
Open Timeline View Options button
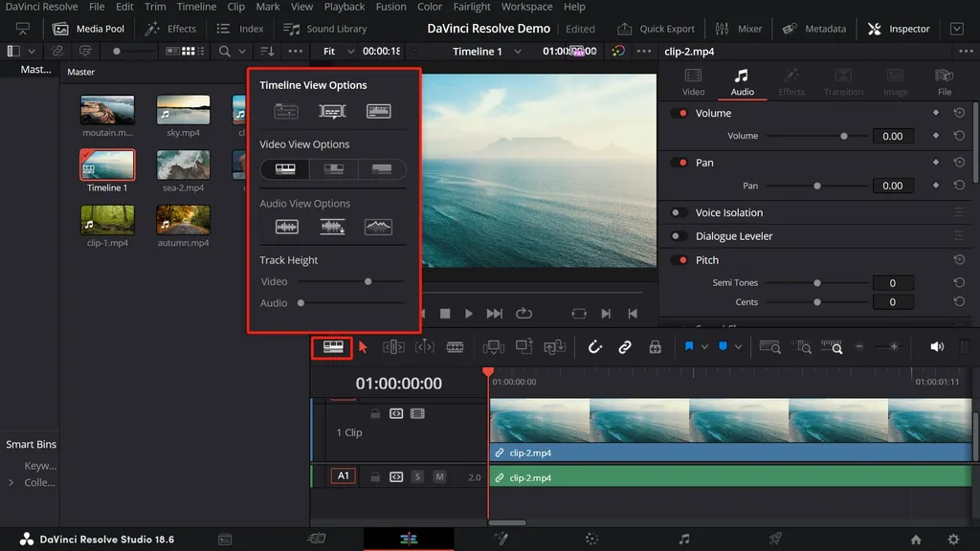332,347
